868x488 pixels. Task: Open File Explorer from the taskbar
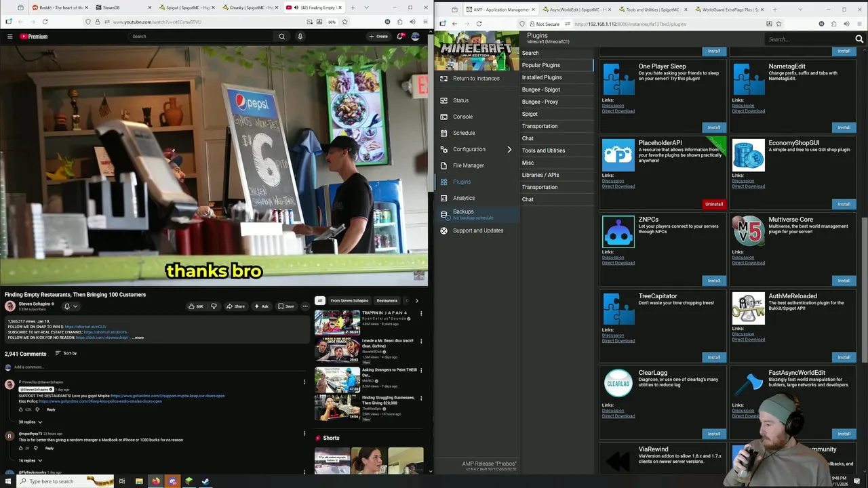139,481
